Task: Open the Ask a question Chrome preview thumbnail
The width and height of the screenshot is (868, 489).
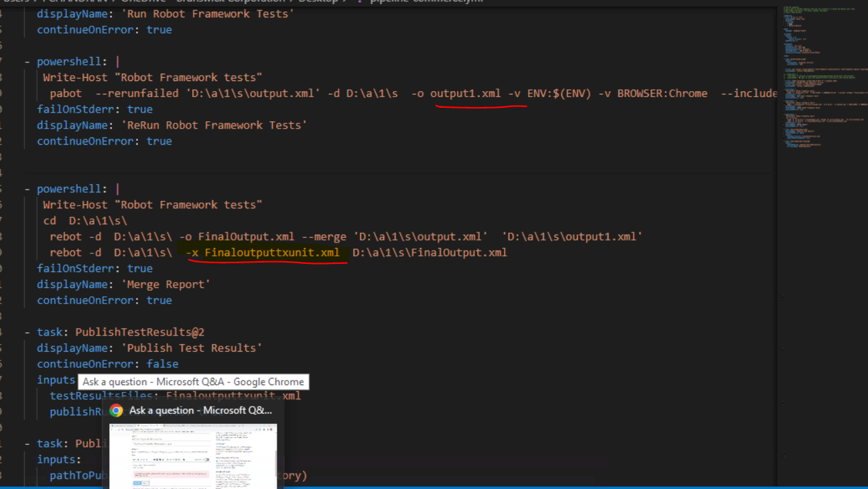Action: click(x=193, y=457)
